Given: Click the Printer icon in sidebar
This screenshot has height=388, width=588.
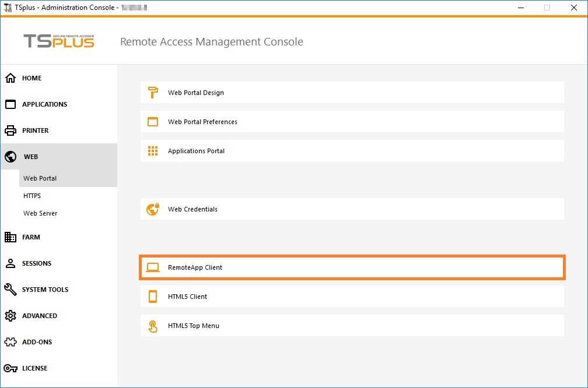Looking at the screenshot, I should point(10,130).
